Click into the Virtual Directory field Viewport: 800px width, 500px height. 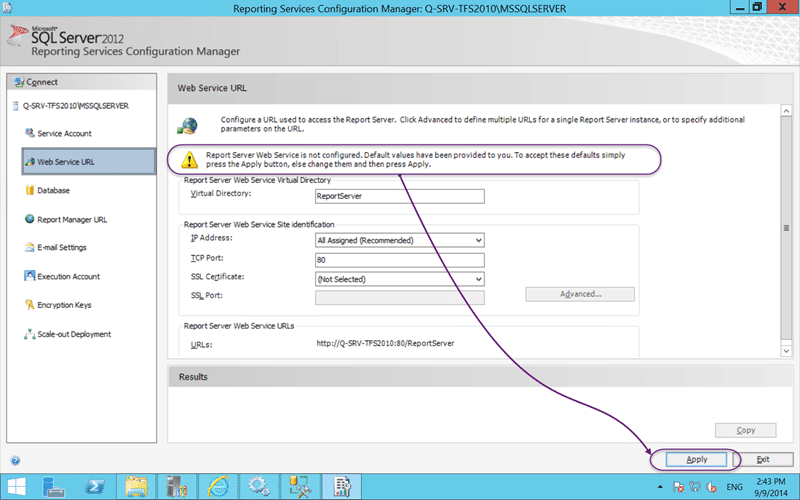tap(399, 196)
